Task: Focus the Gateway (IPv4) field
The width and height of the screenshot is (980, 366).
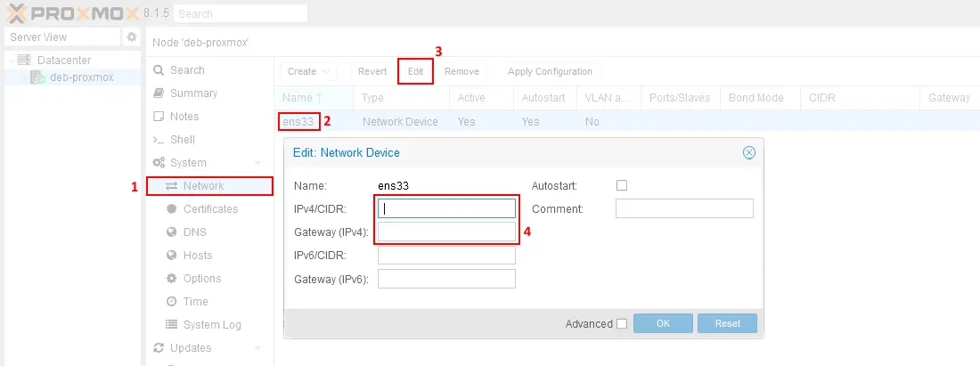Action: click(447, 232)
